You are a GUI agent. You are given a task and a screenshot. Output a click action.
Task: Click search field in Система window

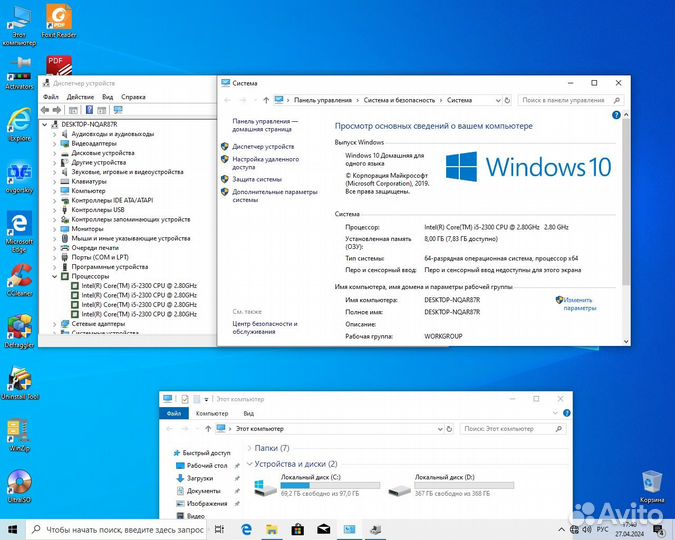pos(570,100)
